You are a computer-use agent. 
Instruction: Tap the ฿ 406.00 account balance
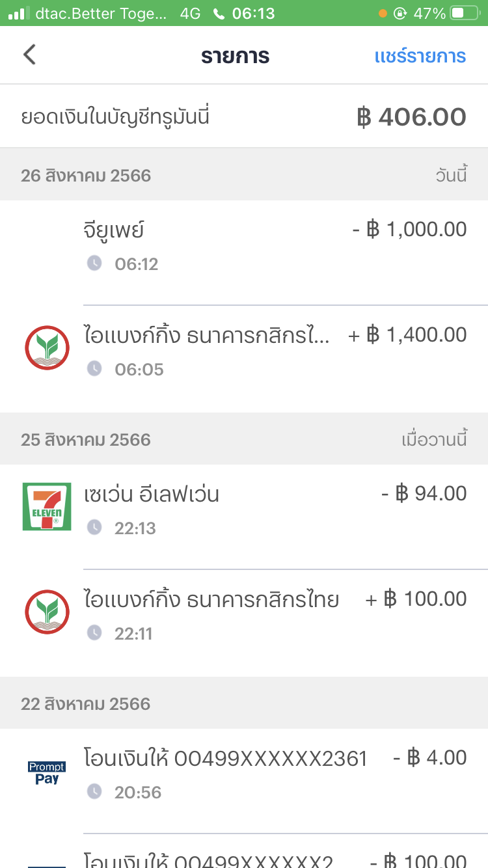pos(411,117)
